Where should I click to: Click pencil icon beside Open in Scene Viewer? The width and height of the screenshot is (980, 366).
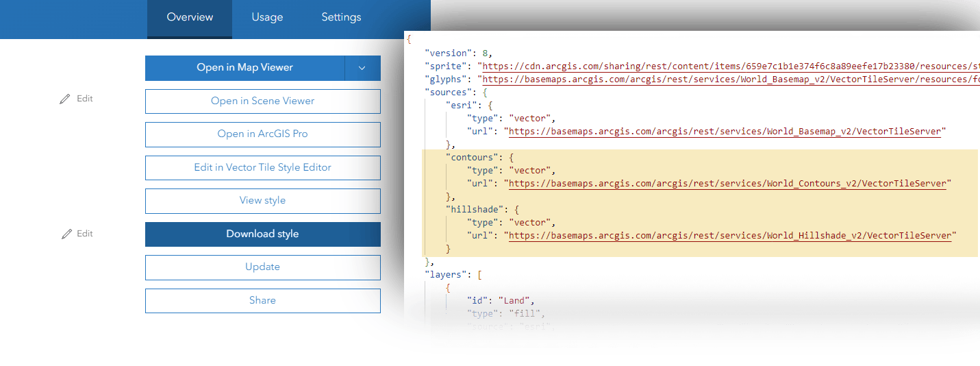click(65, 99)
